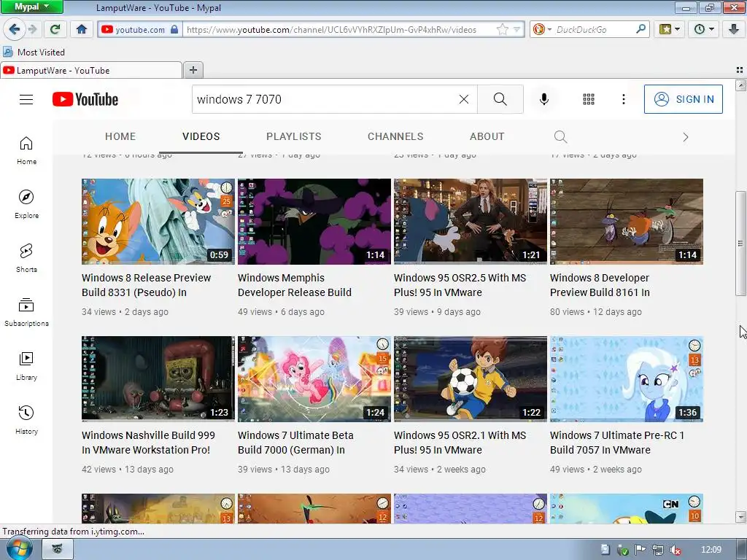Go back with the browser back arrow
The height and width of the screenshot is (560, 747).
(x=15, y=29)
